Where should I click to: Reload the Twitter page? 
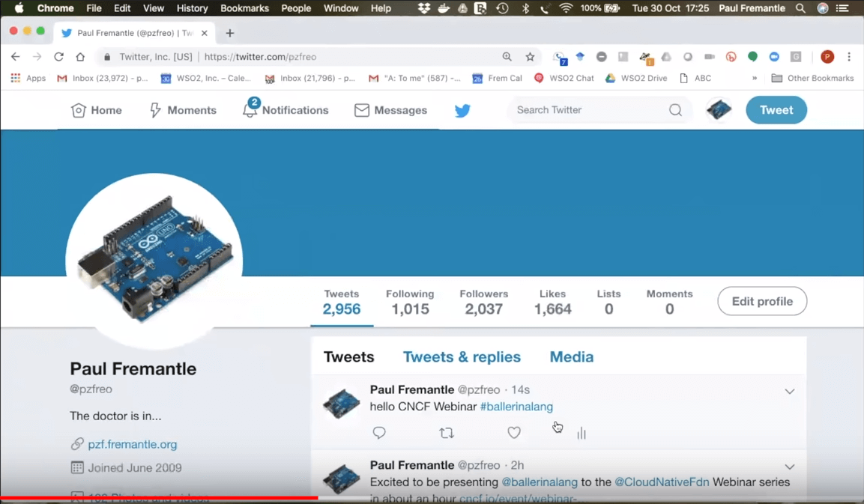[58, 57]
